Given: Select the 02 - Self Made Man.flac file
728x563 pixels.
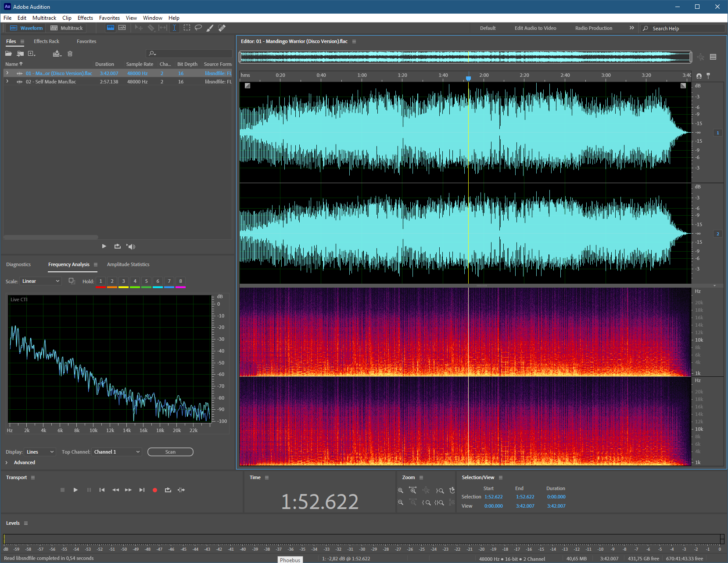Looking at the screenshot, I should click(118, 82).
